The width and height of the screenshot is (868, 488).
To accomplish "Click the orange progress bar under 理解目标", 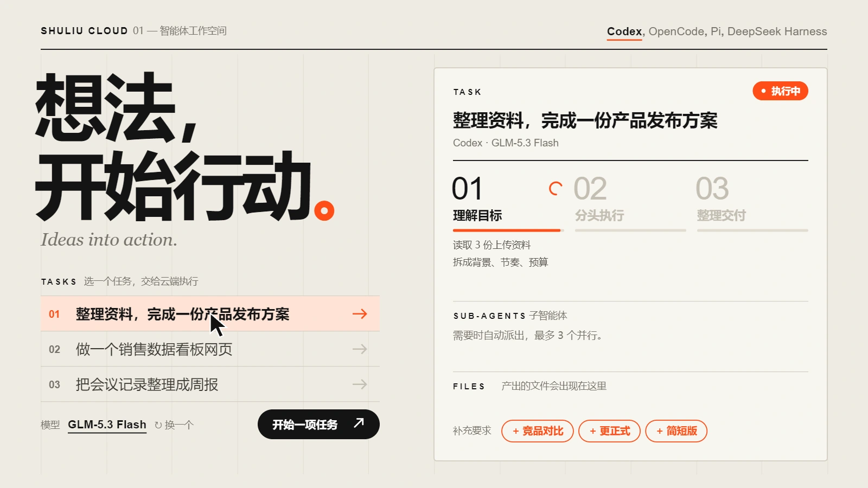I will click(507, 230).
